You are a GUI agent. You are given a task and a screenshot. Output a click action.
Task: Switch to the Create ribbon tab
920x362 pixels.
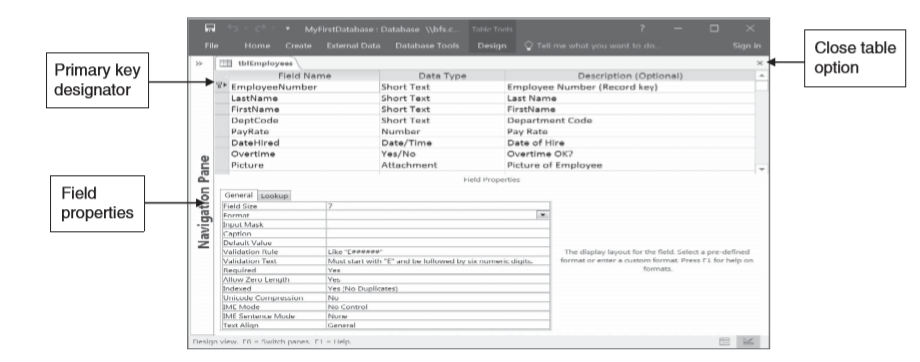click(298, 46)
